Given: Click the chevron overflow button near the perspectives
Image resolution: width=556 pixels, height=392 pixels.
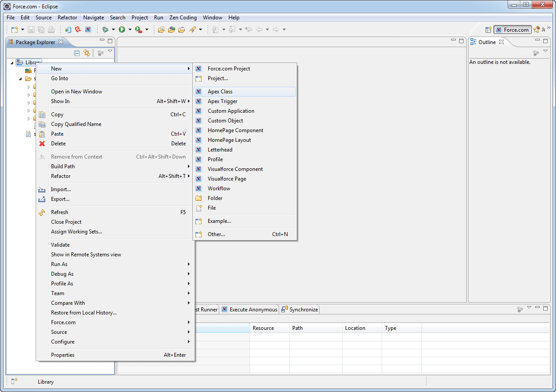Looking at the screenshot, I should tap(549, 27).
